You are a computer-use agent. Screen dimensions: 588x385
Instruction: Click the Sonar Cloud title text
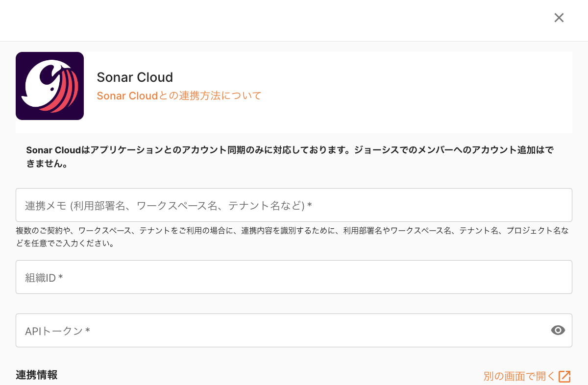click(135, 77)
